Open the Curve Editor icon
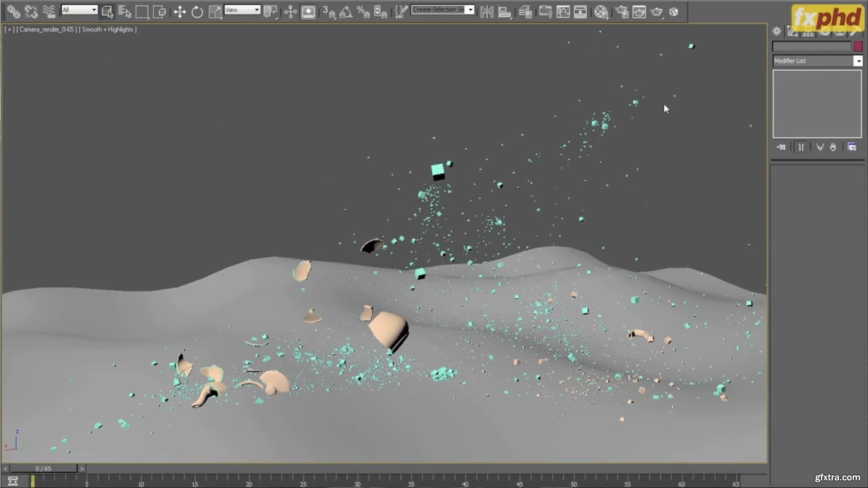 coord(563,12)
